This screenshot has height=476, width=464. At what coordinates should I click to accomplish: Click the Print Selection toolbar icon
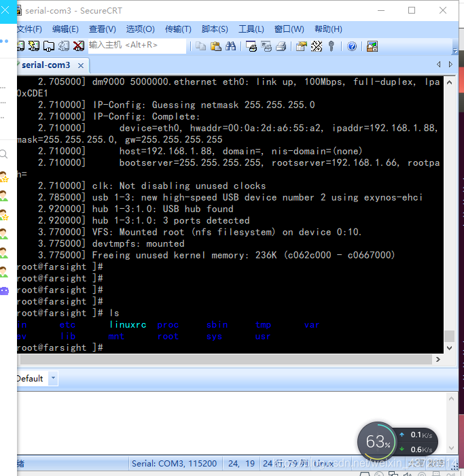pos(266,46)
